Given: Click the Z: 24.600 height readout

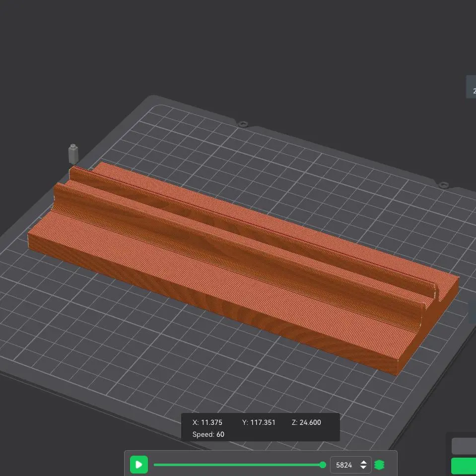Looking at the screenshot, I should pos(306,422).
